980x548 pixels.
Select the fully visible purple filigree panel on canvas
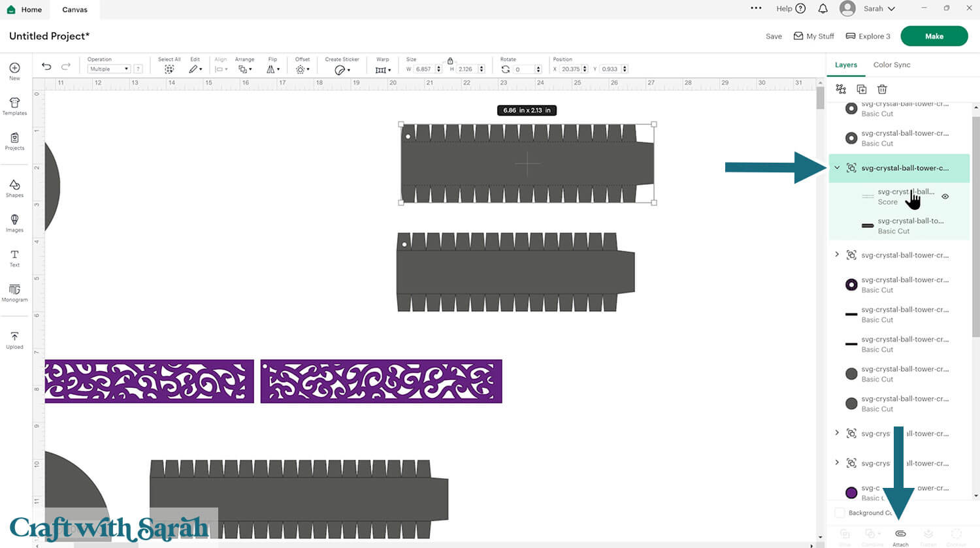pos(381,381)
